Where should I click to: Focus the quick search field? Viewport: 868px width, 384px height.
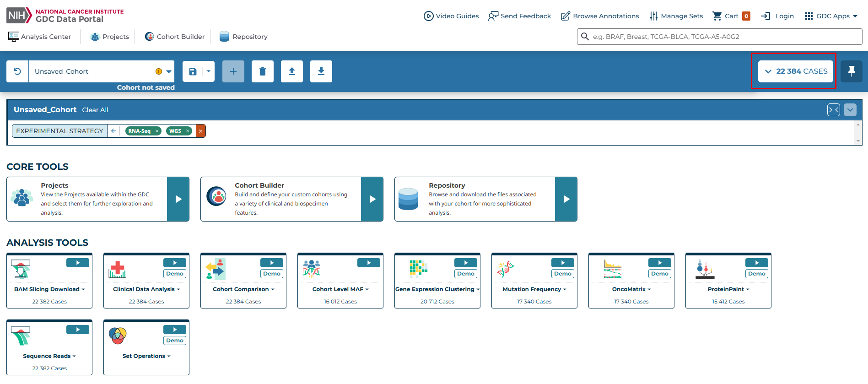point(720,37)
